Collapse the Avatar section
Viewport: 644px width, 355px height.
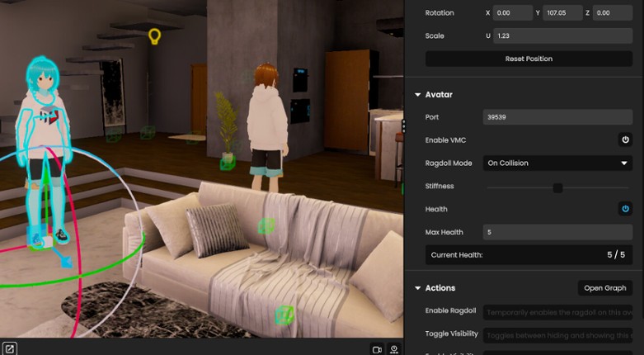pos(418,95)
